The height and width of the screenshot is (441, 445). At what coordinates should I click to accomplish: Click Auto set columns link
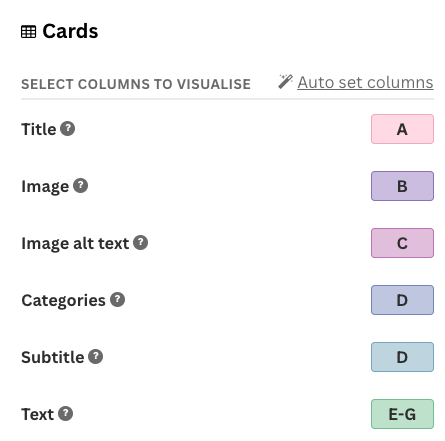click(365, 82)
